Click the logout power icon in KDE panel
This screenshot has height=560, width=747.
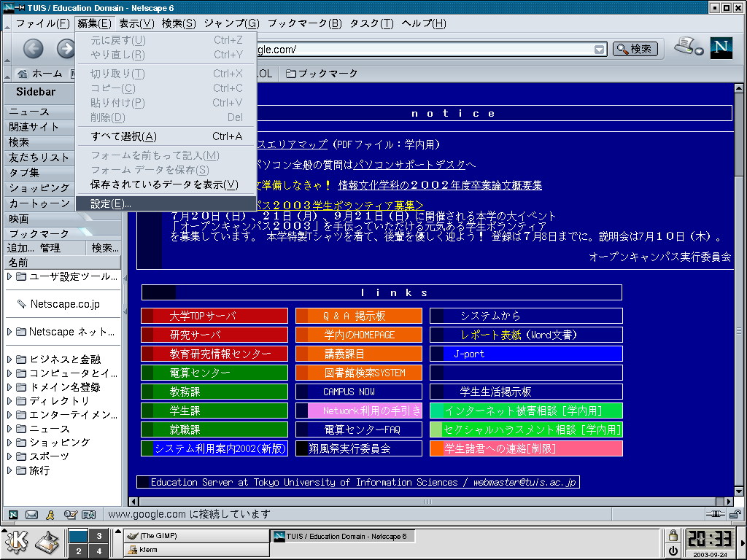(x=673, y=551)
